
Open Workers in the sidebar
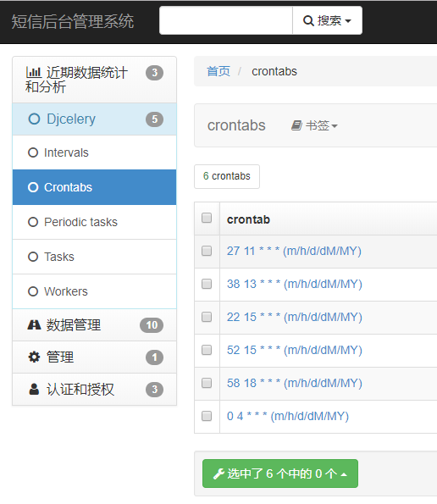pos(95,291)
